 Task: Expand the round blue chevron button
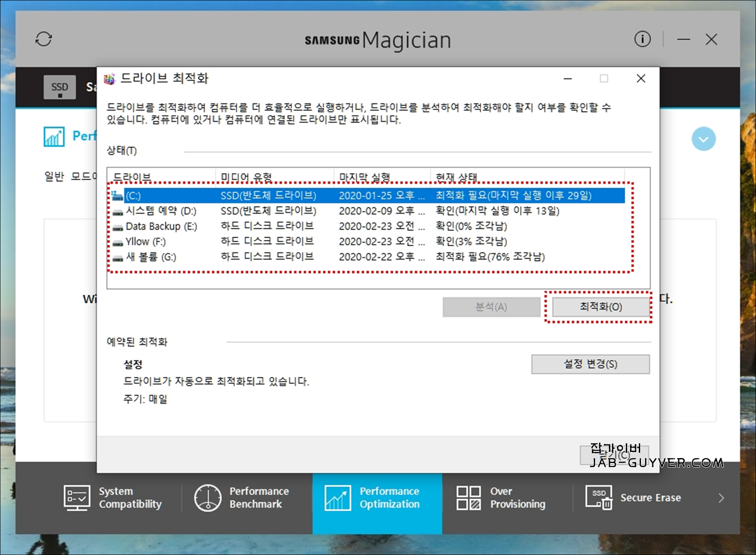(703, 139)
